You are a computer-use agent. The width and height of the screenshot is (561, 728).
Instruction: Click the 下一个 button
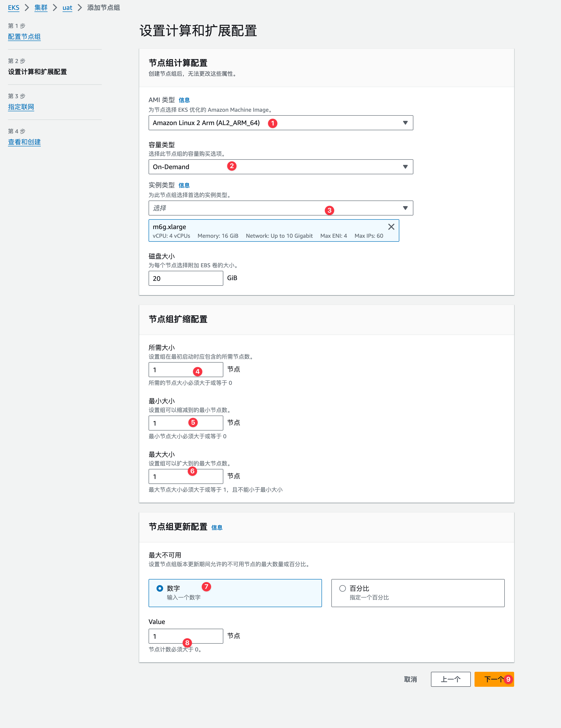point(494,679)
